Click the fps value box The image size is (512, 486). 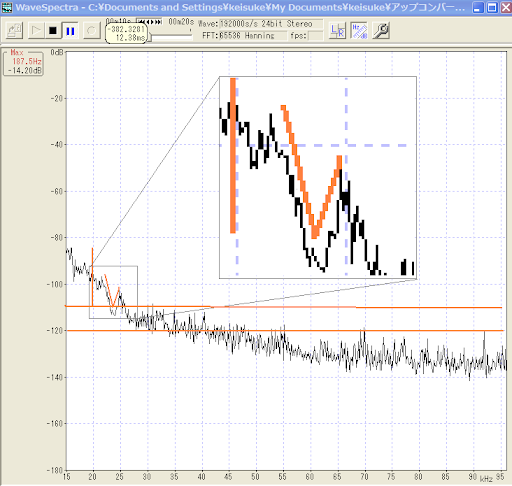pyautogui.click(x=316, y=36)
